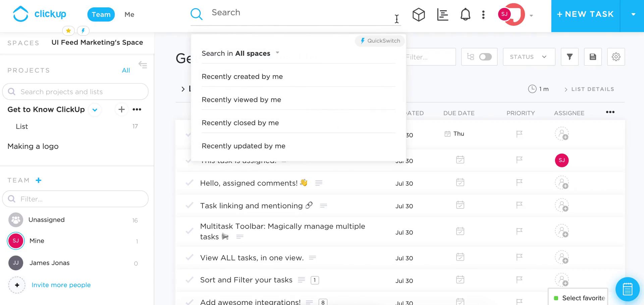This screenshot has height=305, width=644.
Task: Click the save view icon in toolbar
Action: [593, 57]
